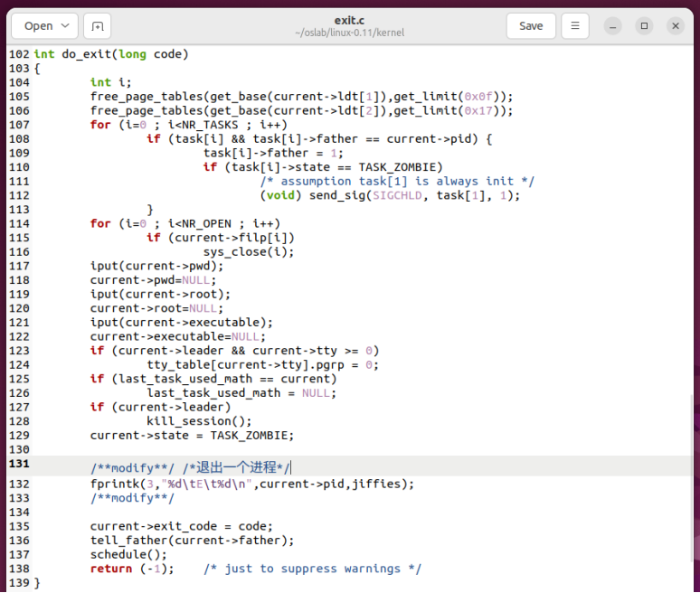This screenshot has height=593, width=700.
Task: Click the Open button label
Action: (x=38, y=26)
